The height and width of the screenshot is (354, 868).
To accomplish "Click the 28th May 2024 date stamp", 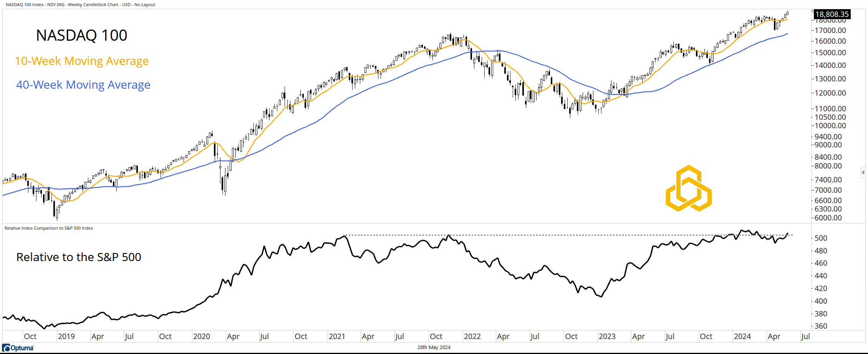I will click(x=434, y=347).
